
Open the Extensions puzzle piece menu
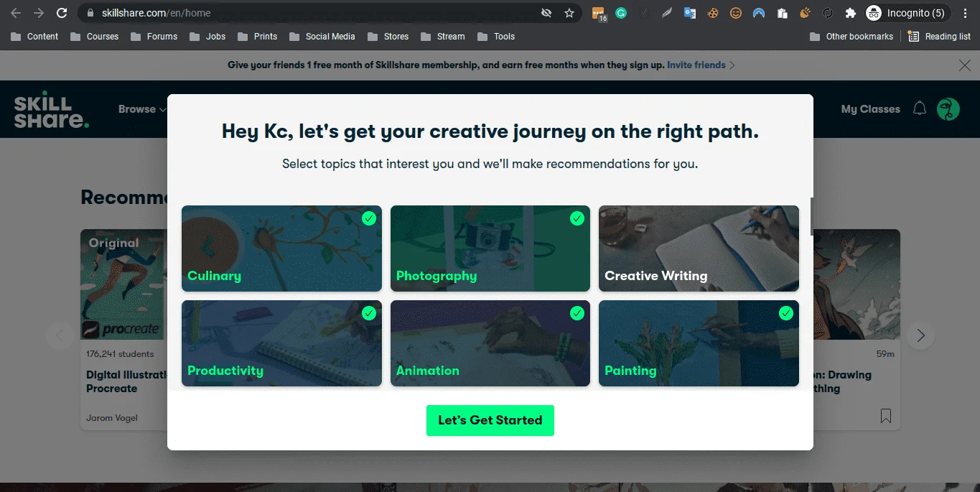click(851, 13)
